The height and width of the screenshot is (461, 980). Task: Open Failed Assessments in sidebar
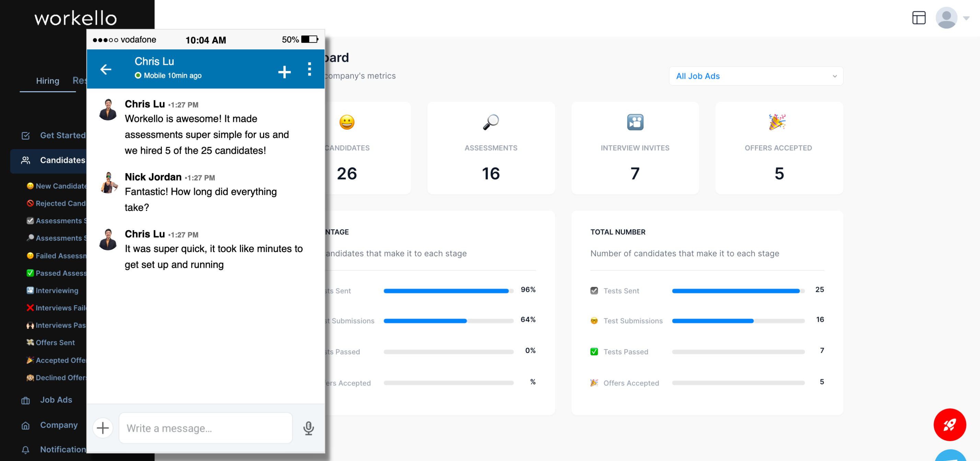click(x=56, y=256)
